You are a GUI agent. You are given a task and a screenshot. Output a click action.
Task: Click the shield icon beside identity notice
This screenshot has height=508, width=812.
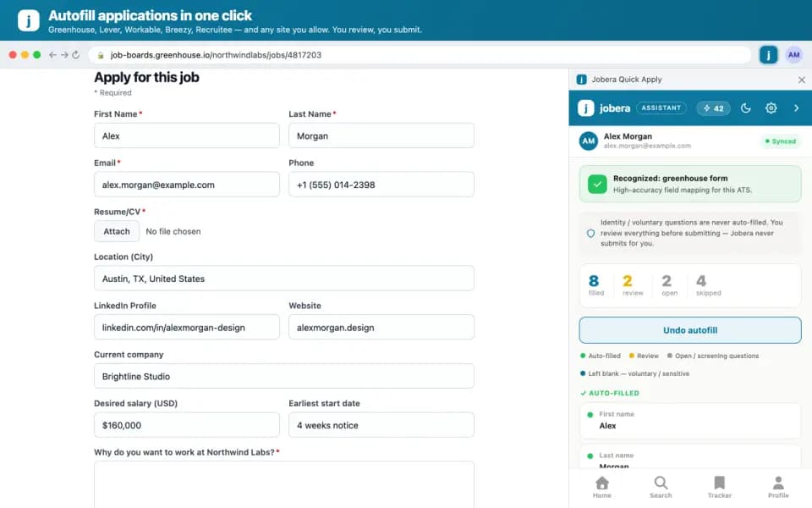tap(590, 234)
